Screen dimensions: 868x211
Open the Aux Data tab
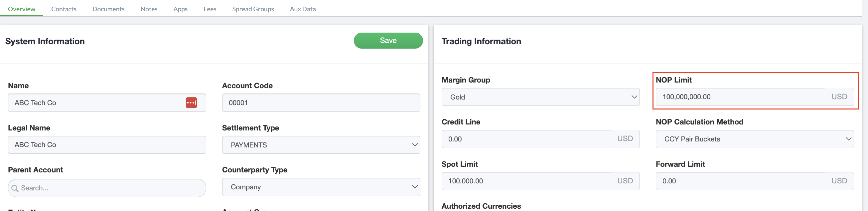tap(303, 9)
